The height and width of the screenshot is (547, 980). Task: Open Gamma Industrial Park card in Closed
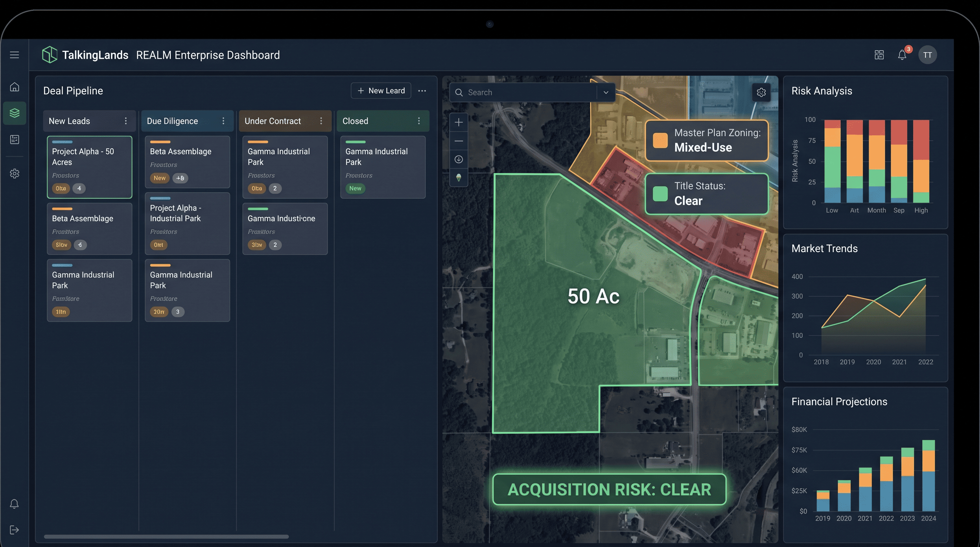coord(383,167)
